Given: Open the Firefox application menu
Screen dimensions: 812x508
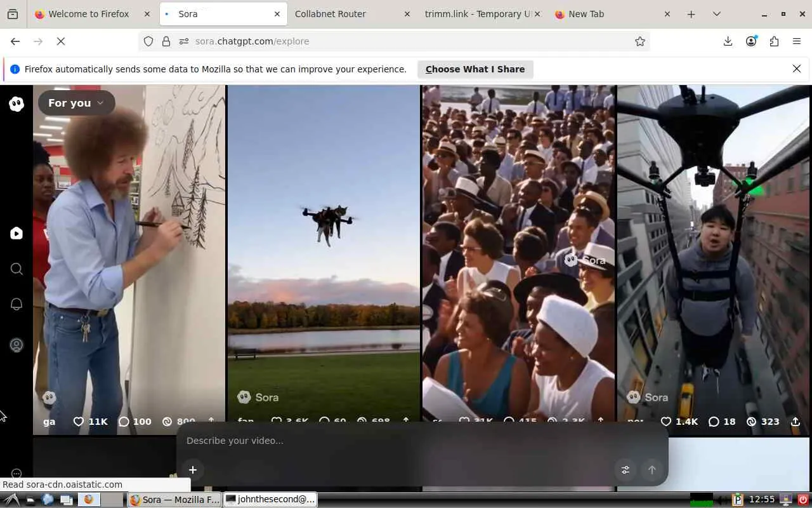Looking at the screenshot, I should [797, 41].
